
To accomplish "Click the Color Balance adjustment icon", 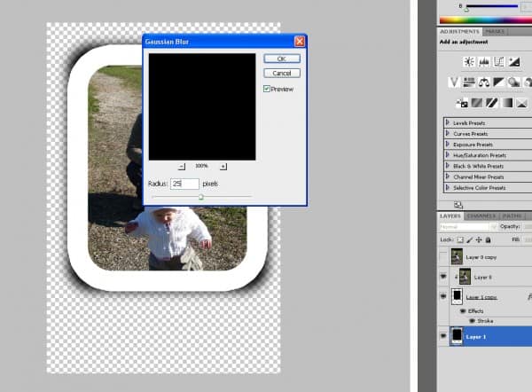I will click(484, 82).
